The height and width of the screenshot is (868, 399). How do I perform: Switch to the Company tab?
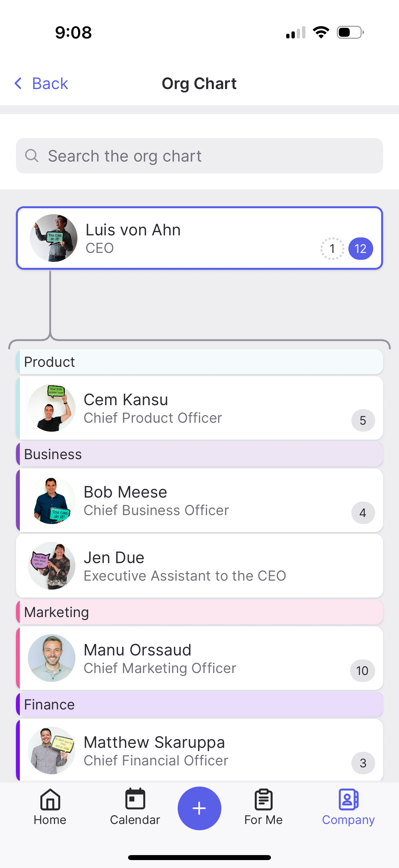(348, 809)
